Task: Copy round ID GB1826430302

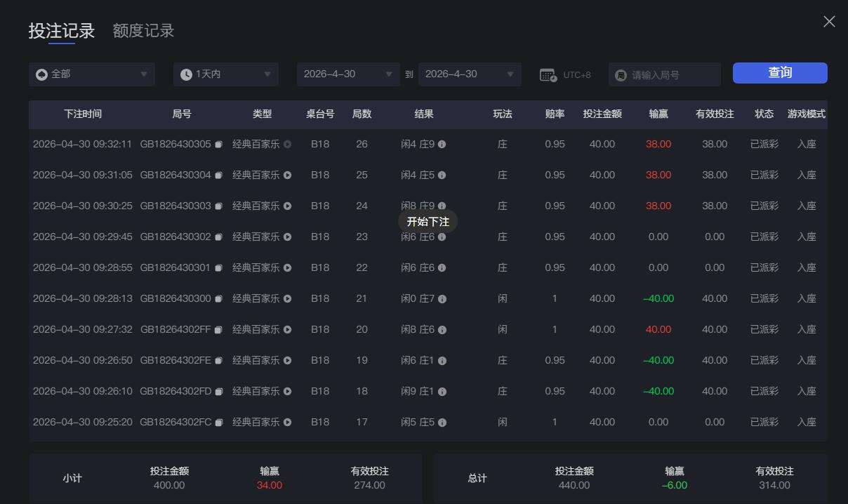Action: 218,237
